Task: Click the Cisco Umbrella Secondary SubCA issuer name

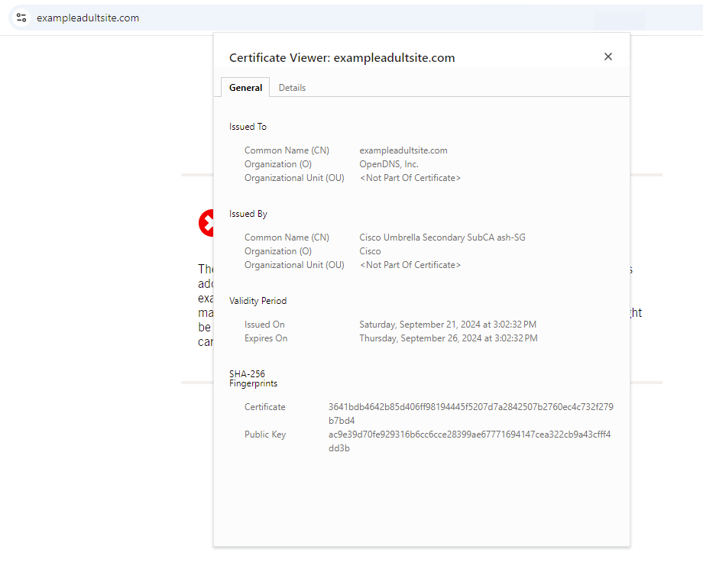Action: 442,237
